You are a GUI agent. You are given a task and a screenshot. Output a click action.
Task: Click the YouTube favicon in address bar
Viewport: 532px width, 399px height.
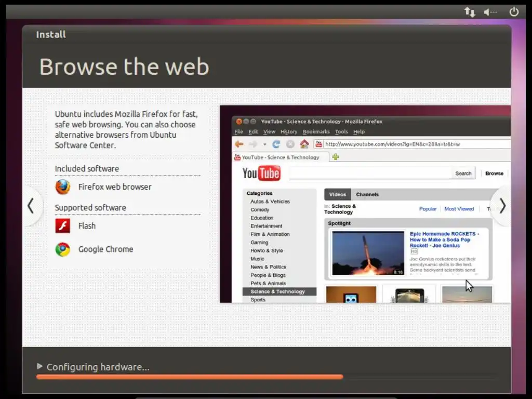[x=318, y=144]
